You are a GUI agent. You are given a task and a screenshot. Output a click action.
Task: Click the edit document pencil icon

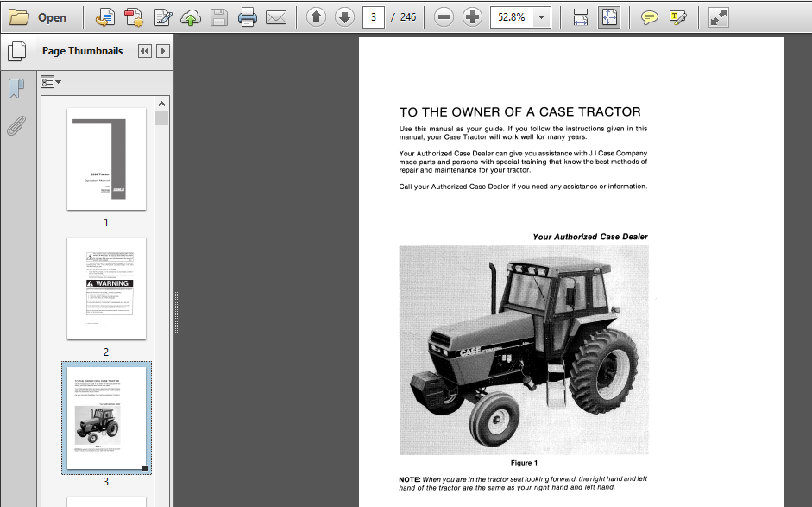pos(163,17)
